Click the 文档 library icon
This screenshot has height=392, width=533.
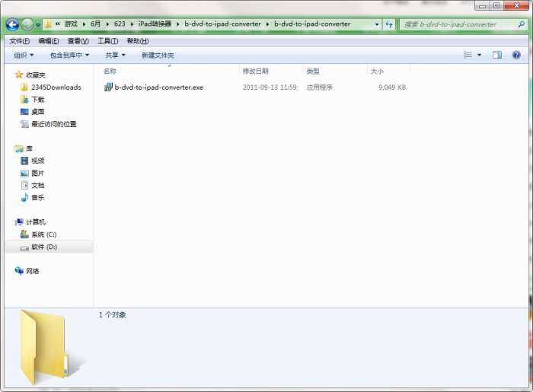(x=24, y=186)
